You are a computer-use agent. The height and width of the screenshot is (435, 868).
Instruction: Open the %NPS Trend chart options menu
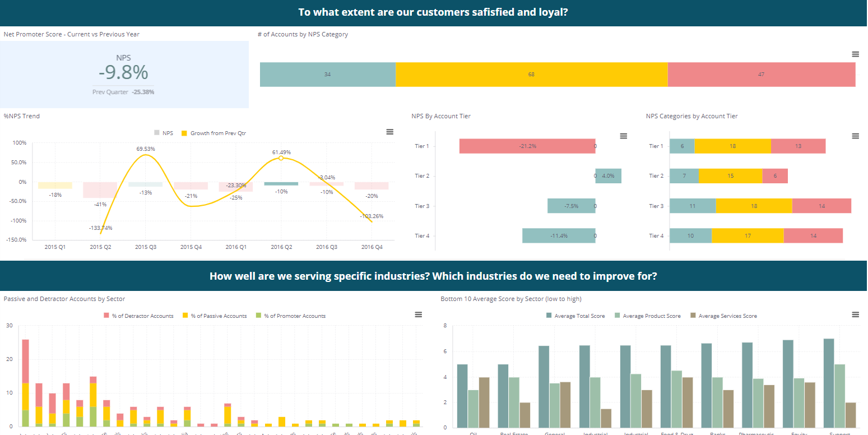coord(389,132)
